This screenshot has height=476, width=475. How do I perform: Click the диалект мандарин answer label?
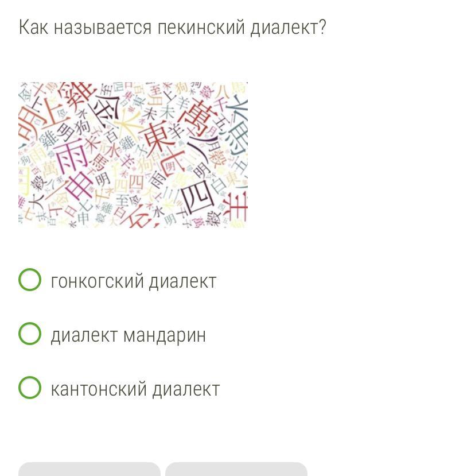tap(128, 335)
